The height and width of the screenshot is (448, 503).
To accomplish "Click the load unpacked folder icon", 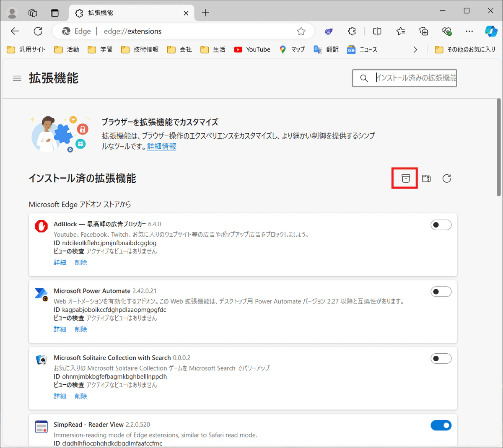I will click(426, 179).
